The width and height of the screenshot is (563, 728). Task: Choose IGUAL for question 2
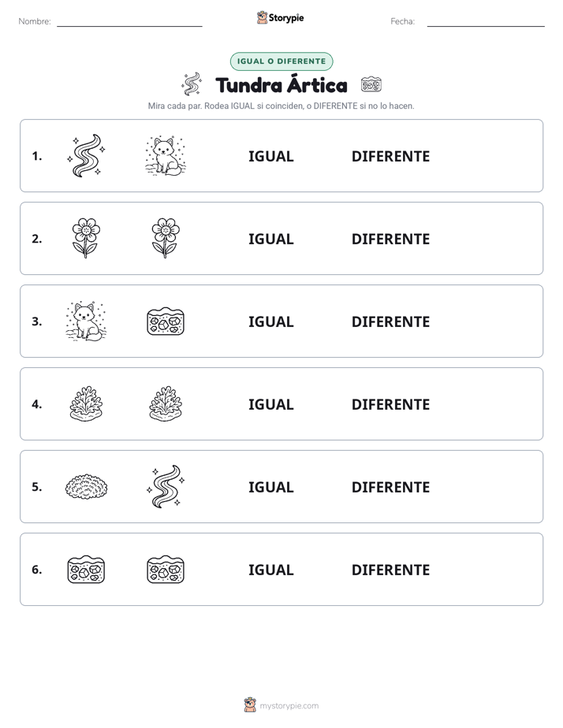coord(270,239)
